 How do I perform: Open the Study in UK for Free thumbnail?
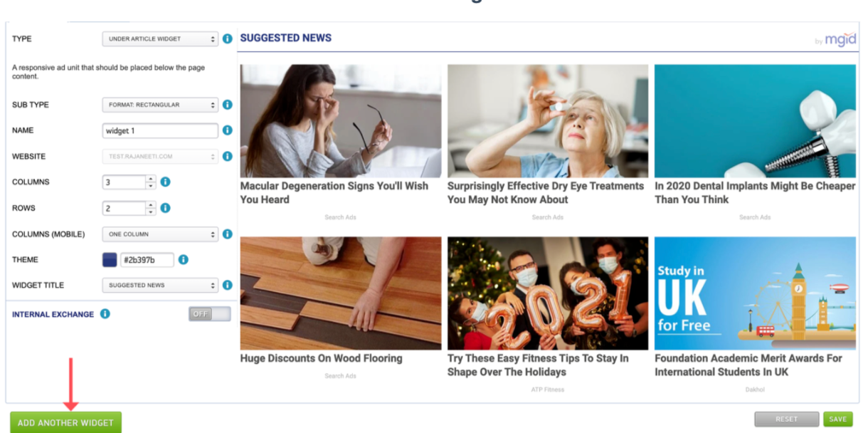click(755, 293)
